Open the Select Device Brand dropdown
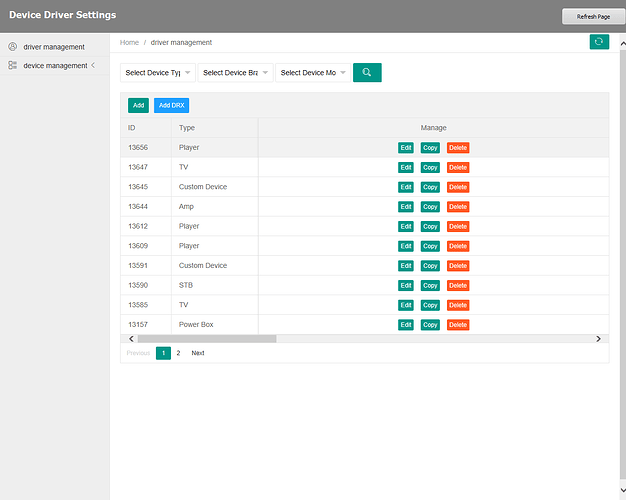626x500 pixels. click(235, 73)
